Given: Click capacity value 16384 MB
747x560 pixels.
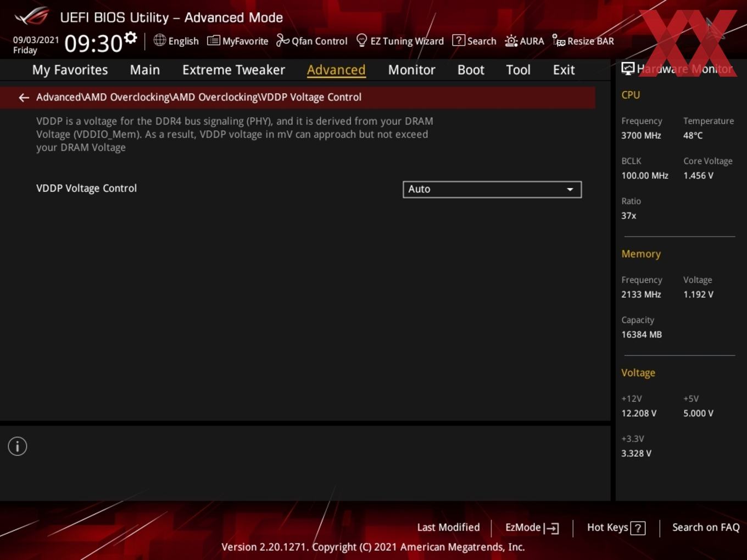Looking at the screenshot, I should (642, 334).
